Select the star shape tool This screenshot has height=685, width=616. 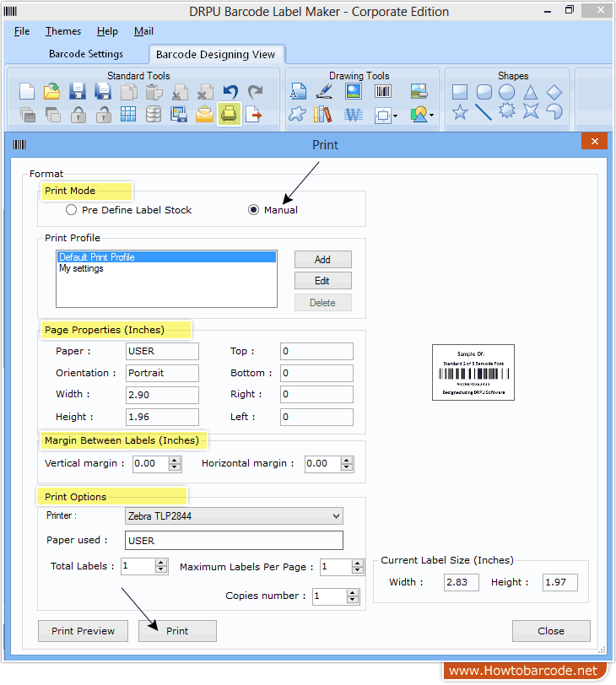[x=460, y=112]
